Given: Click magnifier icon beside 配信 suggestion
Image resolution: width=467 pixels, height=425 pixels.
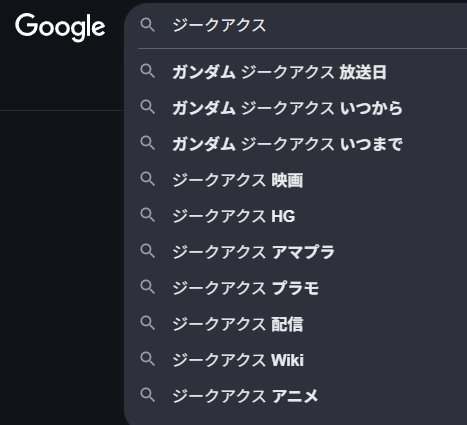Looking at the screenshot, I should [148, 323].
